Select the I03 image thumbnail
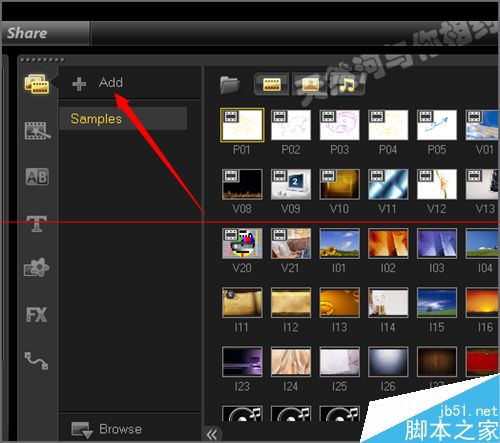This screenshot has width=500, height=443. coord(437,244)
